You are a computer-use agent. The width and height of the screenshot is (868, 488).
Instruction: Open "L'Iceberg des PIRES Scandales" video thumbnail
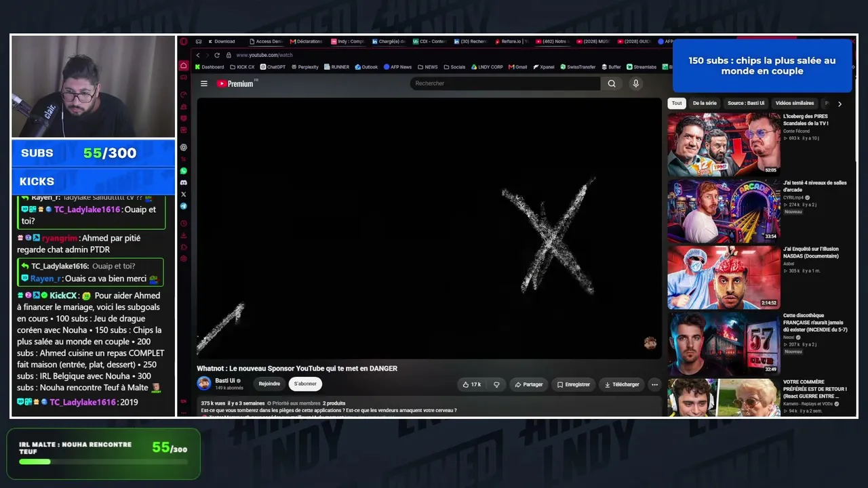[x=724, y=144]
